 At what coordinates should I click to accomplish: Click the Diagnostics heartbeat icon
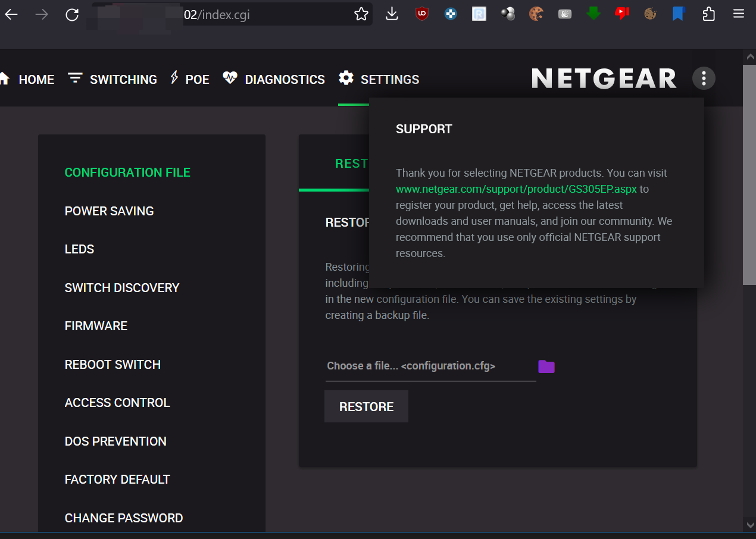[x=230, y=77]
